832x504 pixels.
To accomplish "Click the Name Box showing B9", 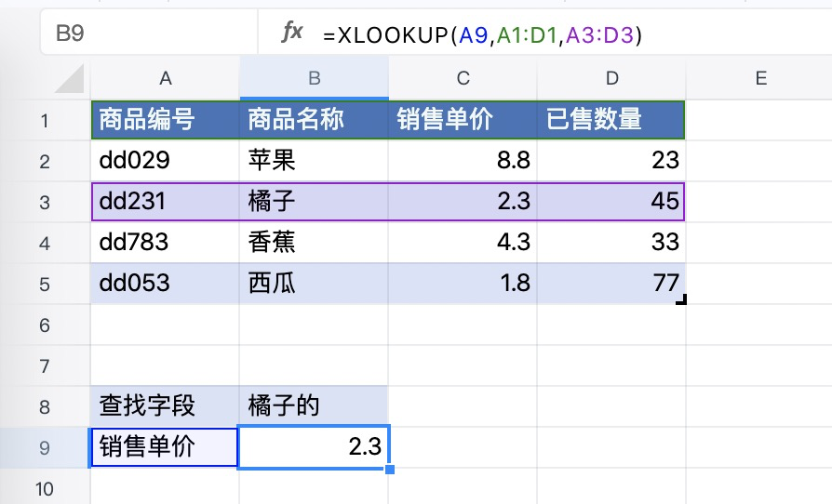I will [x=149, y=33].
